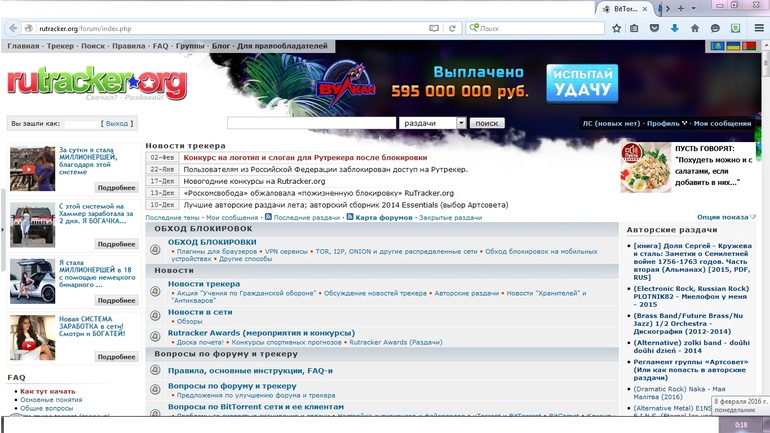The image size is (770, 433).
Task: Click the salad ПУСТЬ ГОВОРЯТ ad thumbnail
Action: [x=645, y=167]
